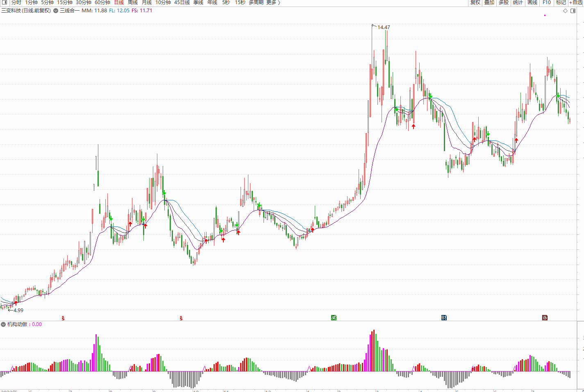Select the 分时 intraday tab
584x392 pixels.
coord(16,2)
